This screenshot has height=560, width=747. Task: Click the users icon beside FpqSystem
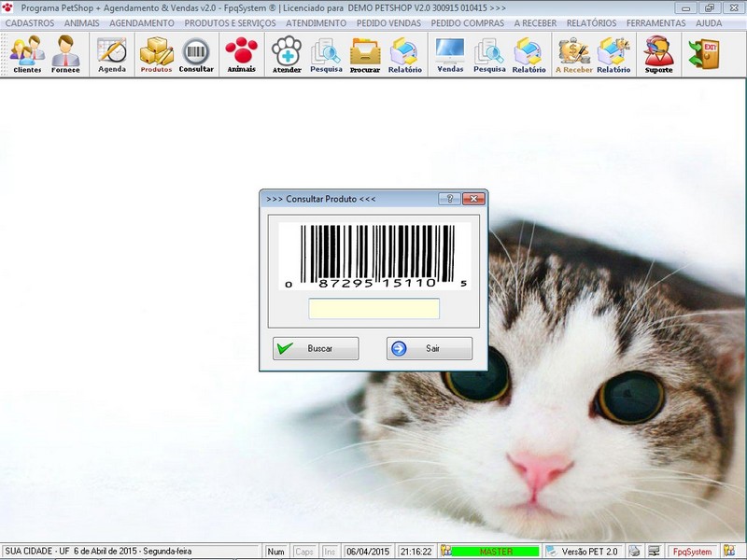pyautogui.click(x=729, y=551)
